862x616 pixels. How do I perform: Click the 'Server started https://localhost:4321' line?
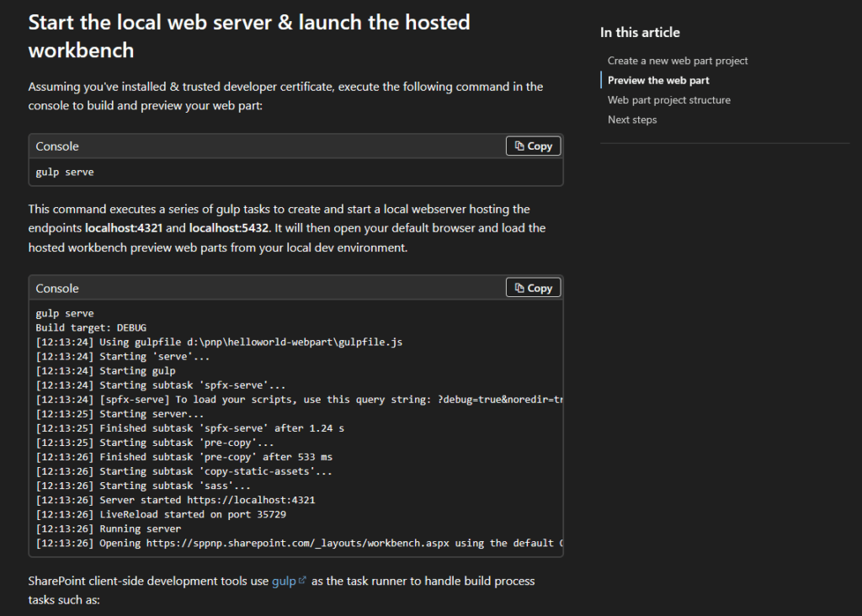(x=175, y=500)
